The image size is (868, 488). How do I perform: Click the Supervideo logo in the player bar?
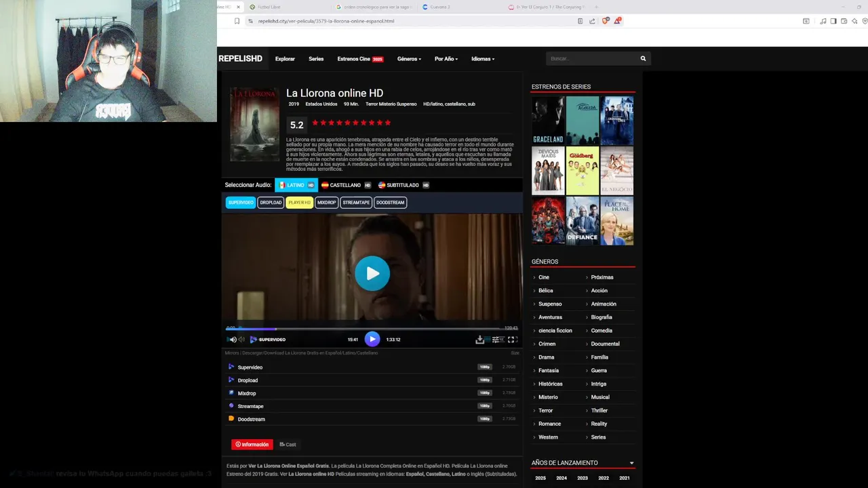coord(268,340)
